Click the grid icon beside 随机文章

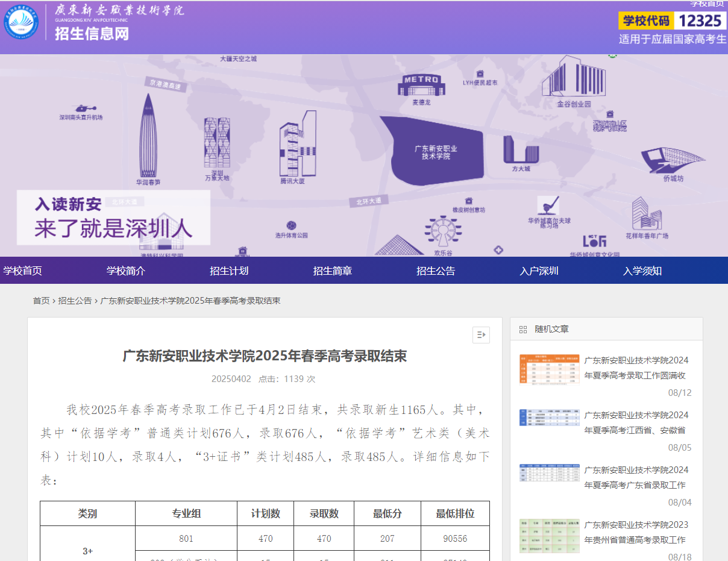coord(522,329)
